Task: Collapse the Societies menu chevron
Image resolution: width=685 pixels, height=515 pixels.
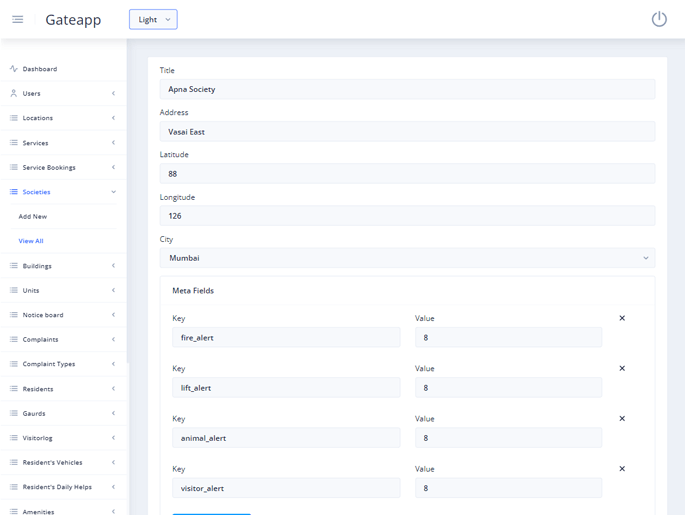Action: (114, 192)
